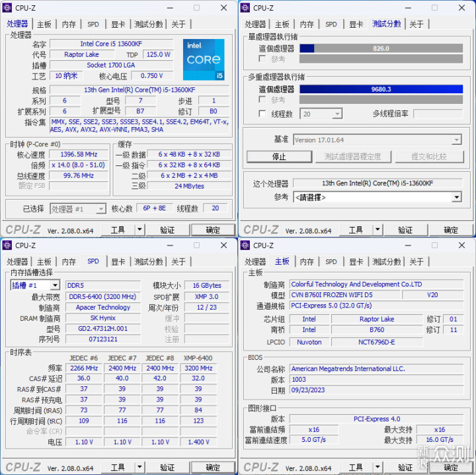
Task: Click the empty single-thread reference bar
Action: pyautogui.click(x=381, y=59)
